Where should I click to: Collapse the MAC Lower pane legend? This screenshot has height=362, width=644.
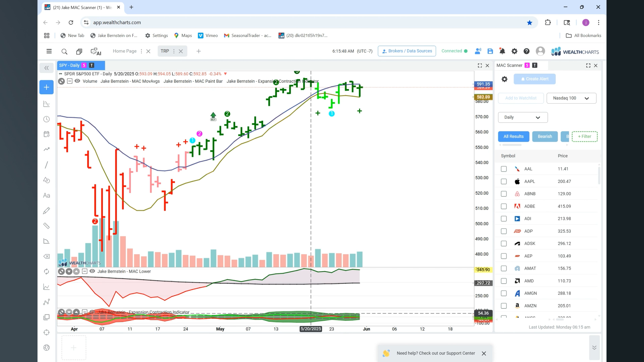tap(85, 271)
